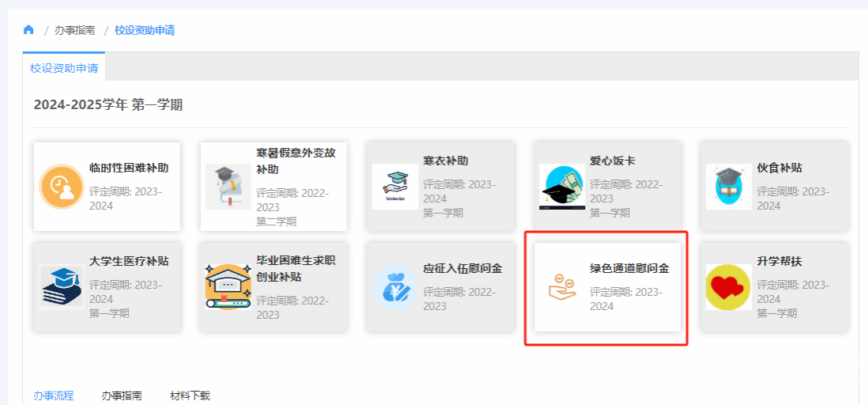Click the hand with coins icon for 绿色通道慰问金
The image size is (868, 405).
562,286
